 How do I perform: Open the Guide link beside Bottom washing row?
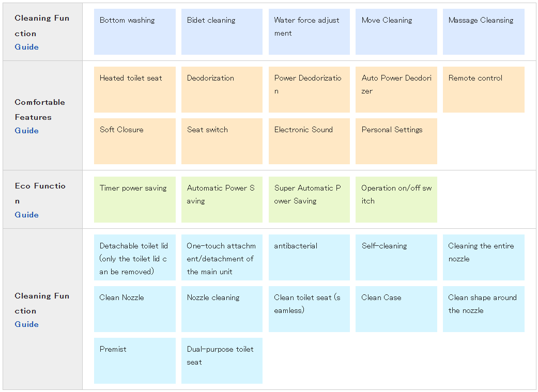click(x=26, y=47)
